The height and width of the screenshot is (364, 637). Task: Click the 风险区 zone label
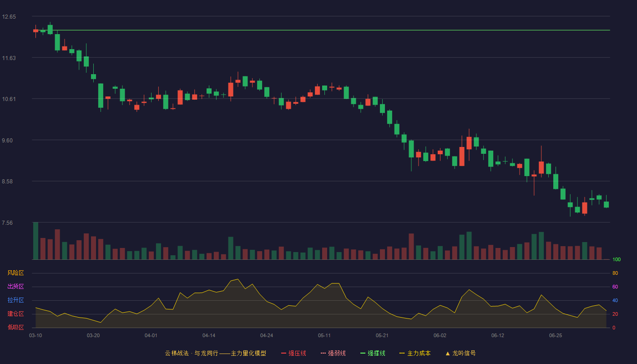[x=15, y=273]
